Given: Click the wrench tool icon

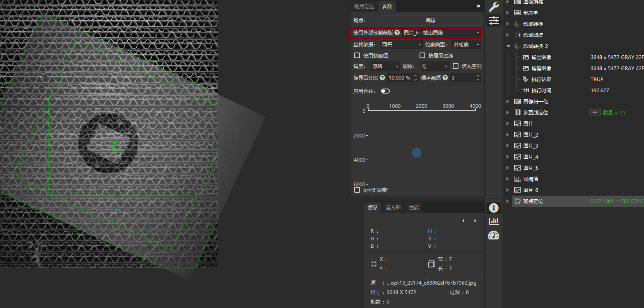Looking at the screenshot, I should point(494,7).
